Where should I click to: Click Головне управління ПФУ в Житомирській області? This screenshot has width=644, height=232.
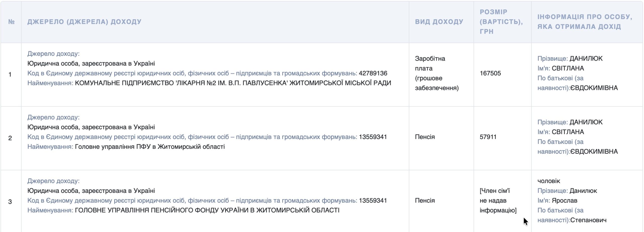click(150, 147)
